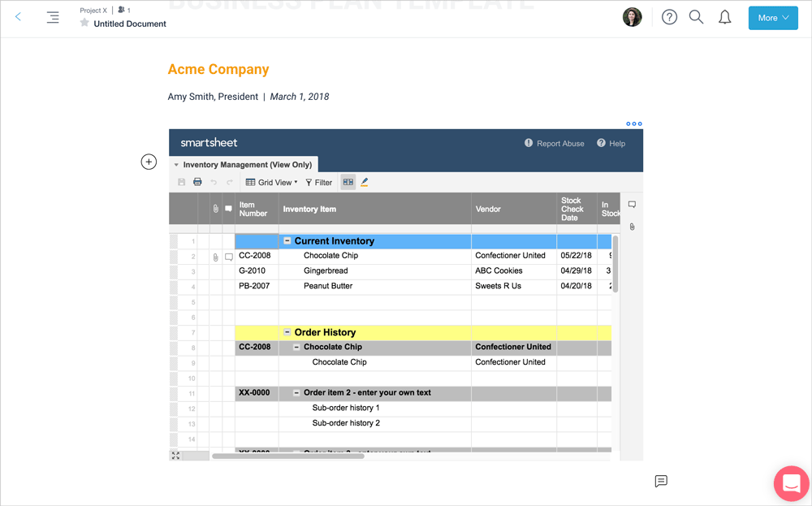Click the Untitled Document title

click(130, 24)
